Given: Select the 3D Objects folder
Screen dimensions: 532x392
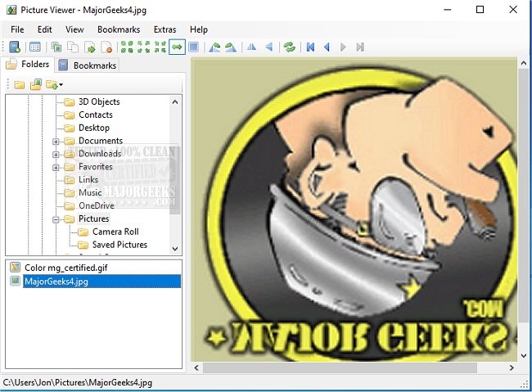Looking at the screenshot, I should click(x=99, y=101).
